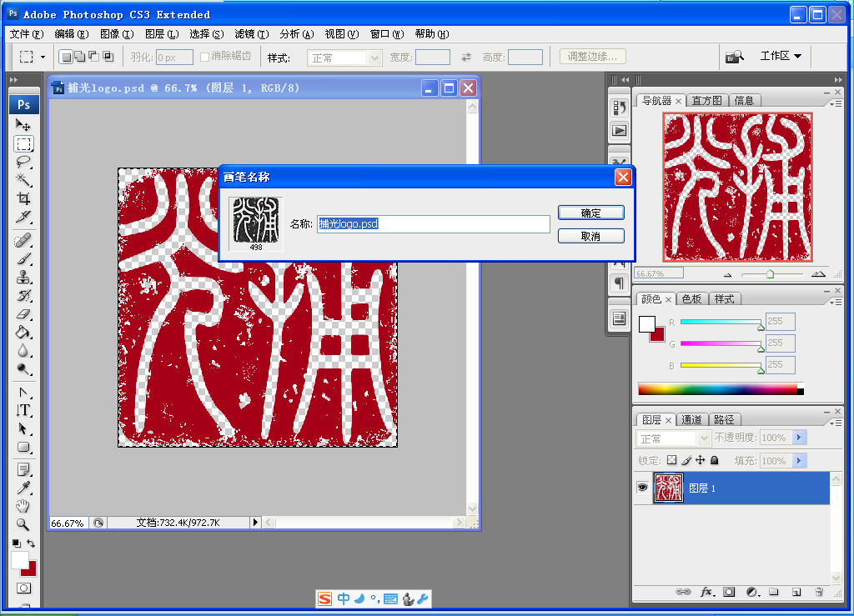Viewport: 854px width, 616px height.
Task: Open the Layers panel flyout menu
Action: click(836, 422)
